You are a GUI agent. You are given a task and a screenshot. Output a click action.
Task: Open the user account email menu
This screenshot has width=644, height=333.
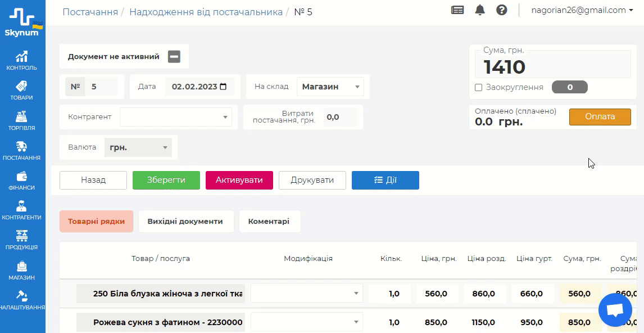pyautogui.click(x=582, y=10)
